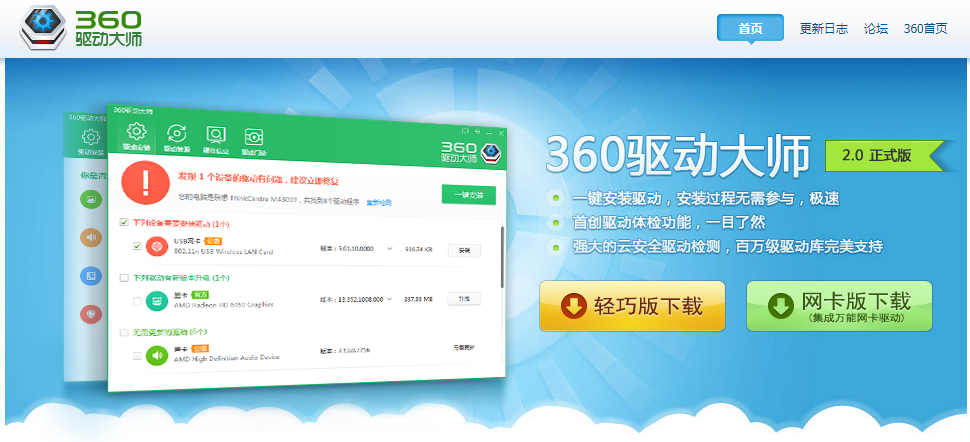Click the feedback icon in the app title bar
The image size is (970, 442).
click(x=466, y=131)
